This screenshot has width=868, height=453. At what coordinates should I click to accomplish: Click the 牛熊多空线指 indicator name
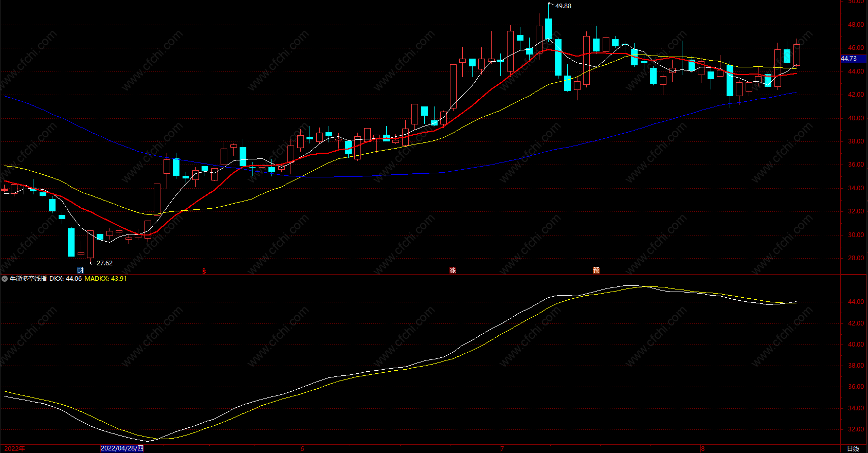click(28, 279)
